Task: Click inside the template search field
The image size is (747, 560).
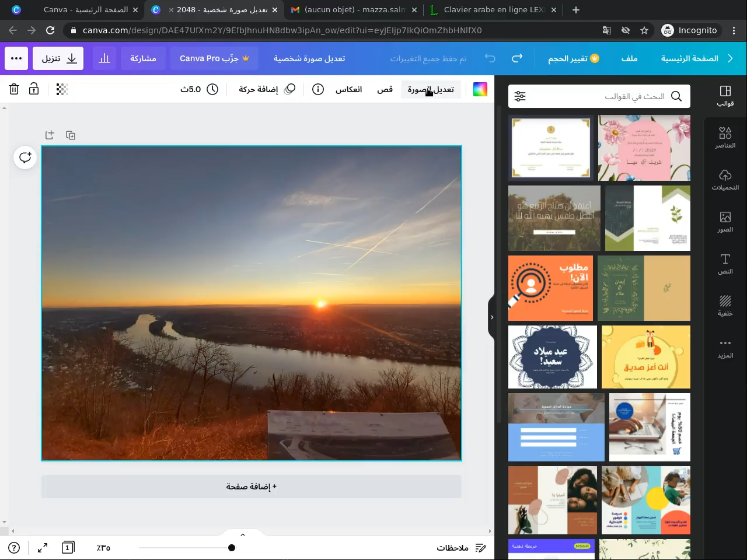Action: [x=599, y=96]
